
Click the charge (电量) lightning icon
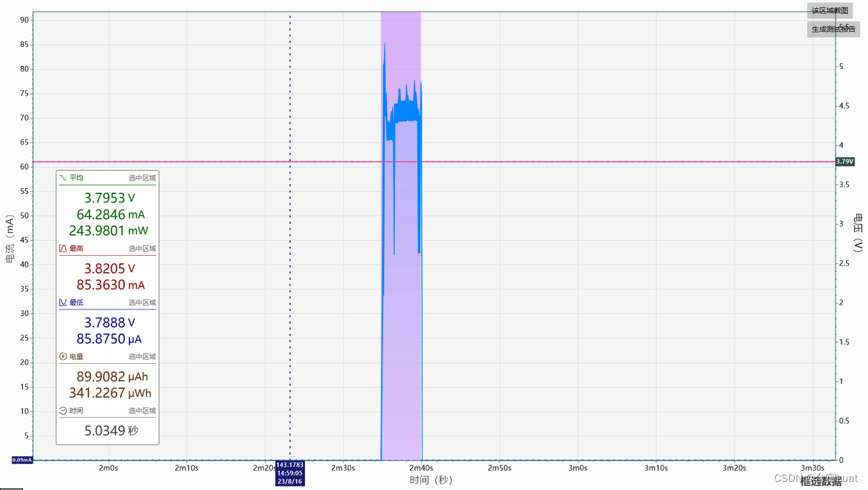click(x=63, y=356)
